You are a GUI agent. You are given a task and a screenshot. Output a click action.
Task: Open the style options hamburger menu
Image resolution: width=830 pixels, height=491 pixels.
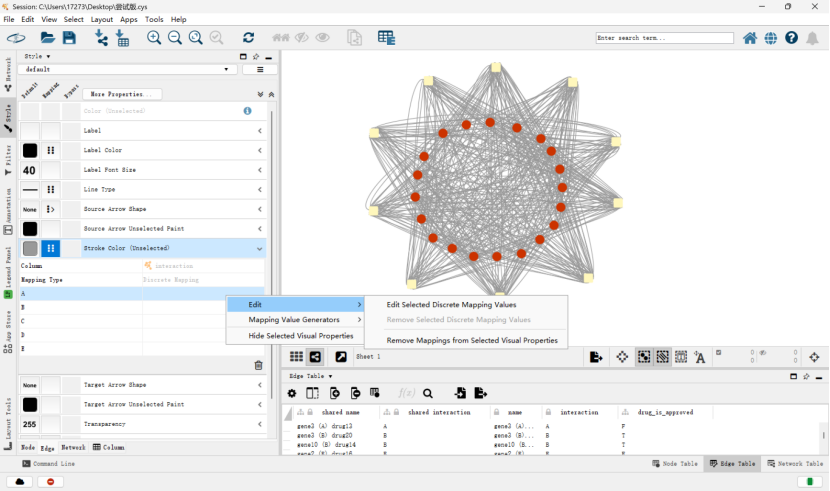(x=260, y=69)
